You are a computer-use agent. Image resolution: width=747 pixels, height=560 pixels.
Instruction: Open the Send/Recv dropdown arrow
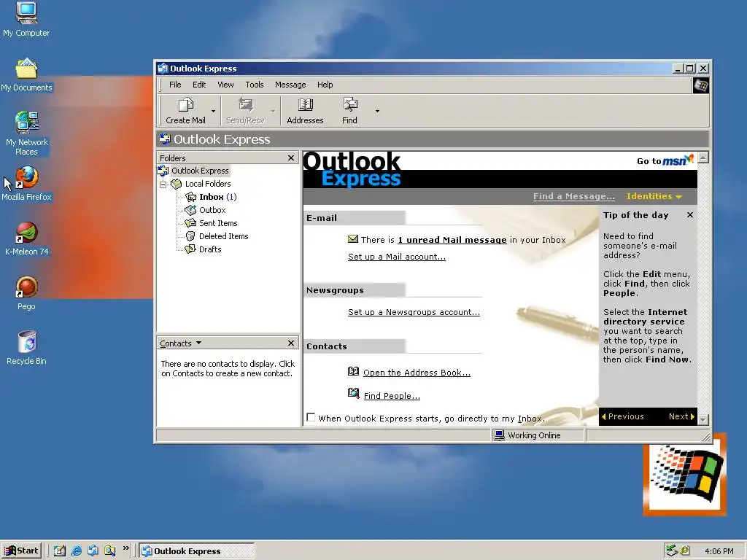pos(273,111)
